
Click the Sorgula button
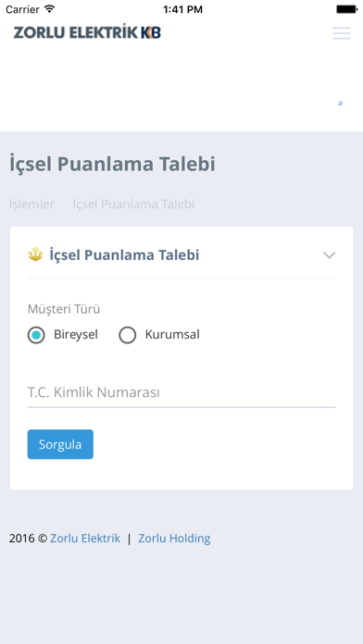pos(60,444)
